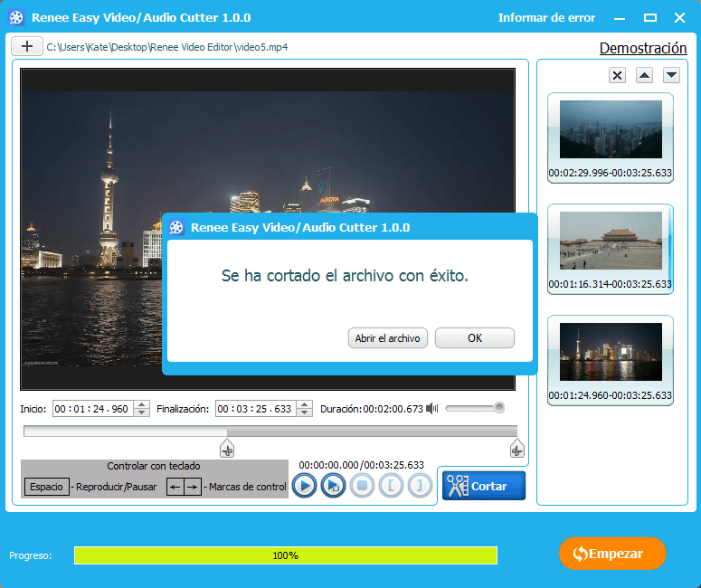Screen dimensions: 701x588
Task: Select clip thumbnail 00:01:24.960-00:03:25.633
Action: point(611,360)
